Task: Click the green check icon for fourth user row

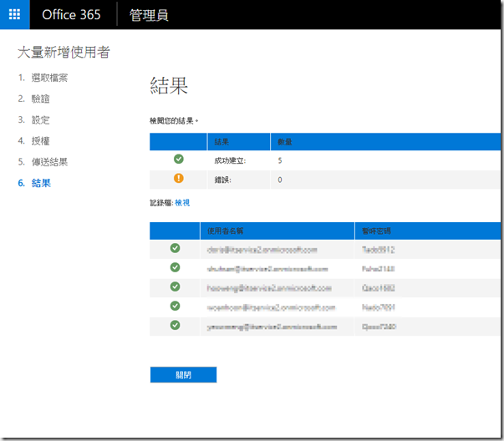Action: [175, 306]
